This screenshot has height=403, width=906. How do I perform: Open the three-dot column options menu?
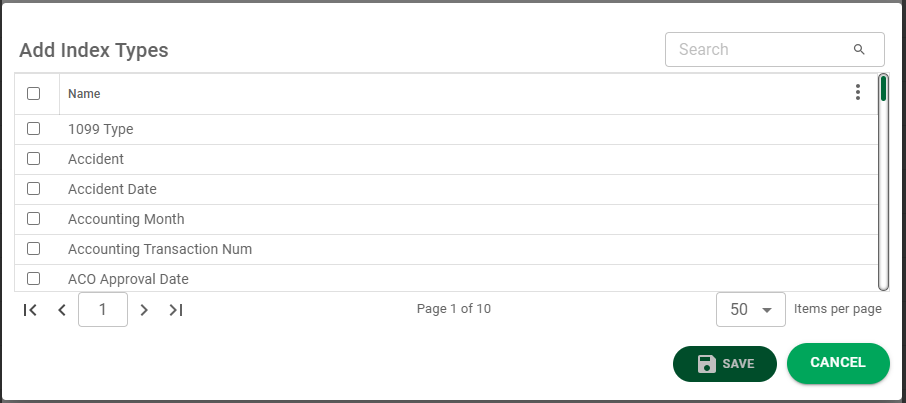click(x=857, y=92)
